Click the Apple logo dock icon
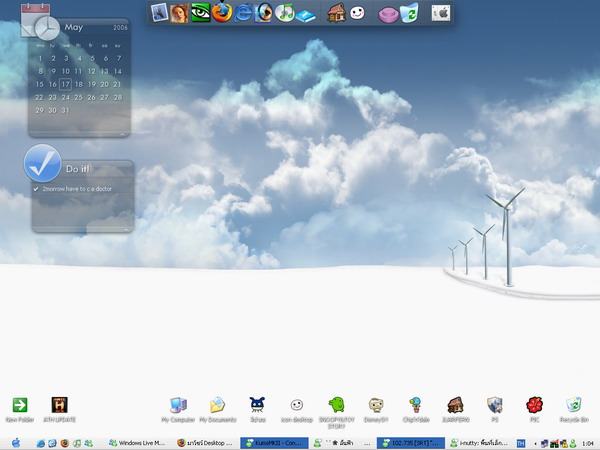Screen dimensions: 600x450 click(x=441, y=13)
